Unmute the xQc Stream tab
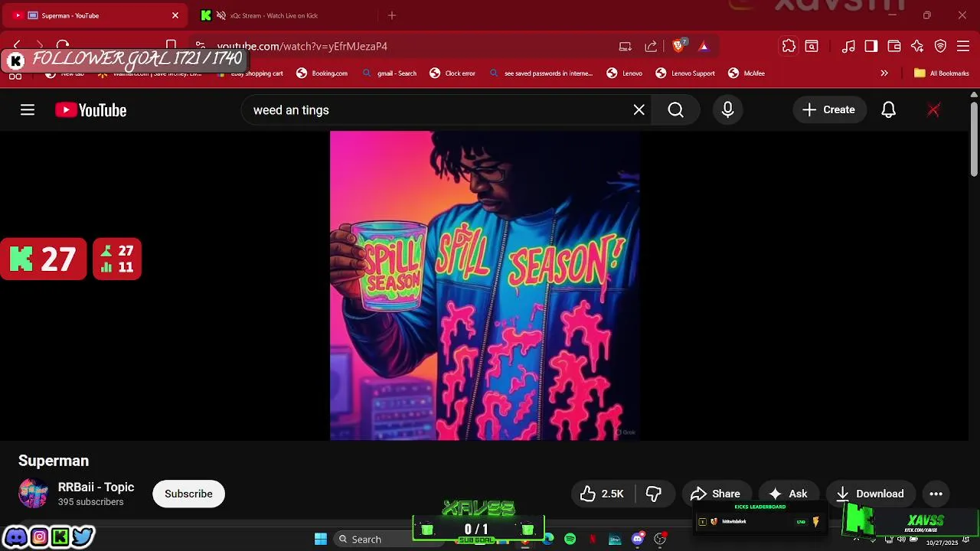Viewport: 980px width, 551px height. (221, 15)
